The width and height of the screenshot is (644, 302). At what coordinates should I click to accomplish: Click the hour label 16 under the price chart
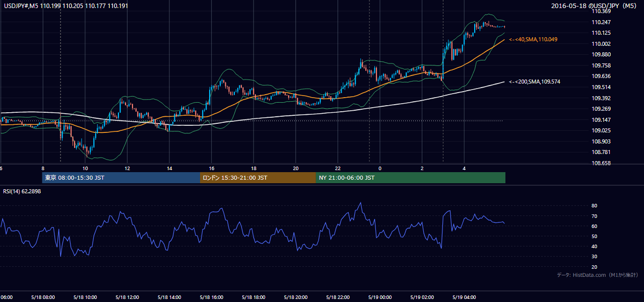pyautogui.click(x=212, y=168)
